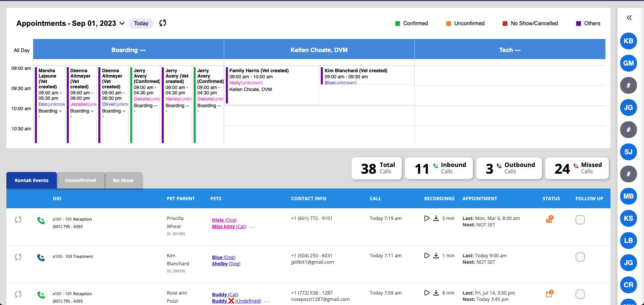
Task: Download the Rose ann Pozzi 8 min recording
Action: [x=436, y=293]
